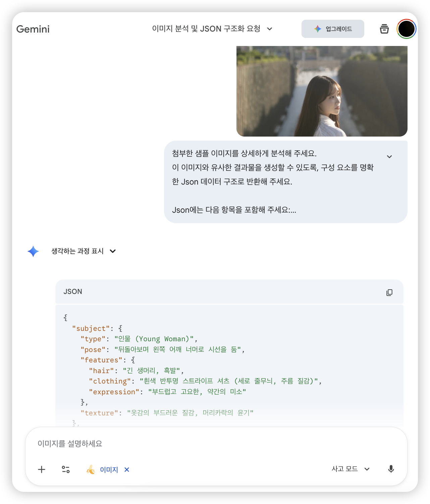Click the banana 이미지 tool chip

pyautogui.click(x=103, y=469)
